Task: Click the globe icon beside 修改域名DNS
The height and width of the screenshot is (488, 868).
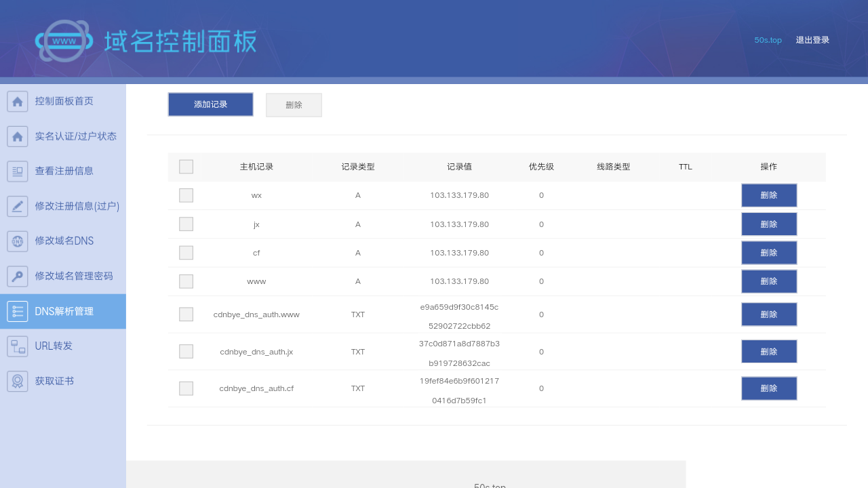Action: pyautogui.click(x=17, y=241)
